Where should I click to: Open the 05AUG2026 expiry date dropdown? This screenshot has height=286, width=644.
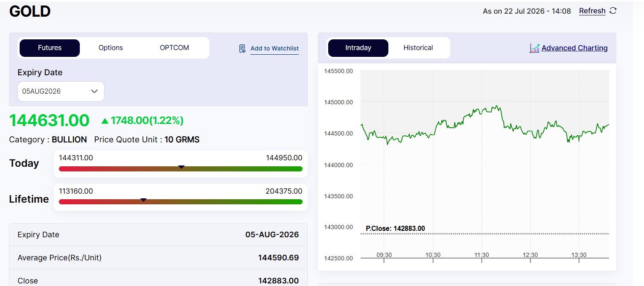[x=61, y=91]
